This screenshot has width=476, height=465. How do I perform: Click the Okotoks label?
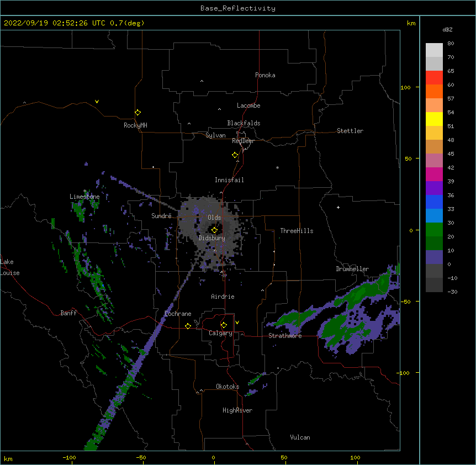228,387
